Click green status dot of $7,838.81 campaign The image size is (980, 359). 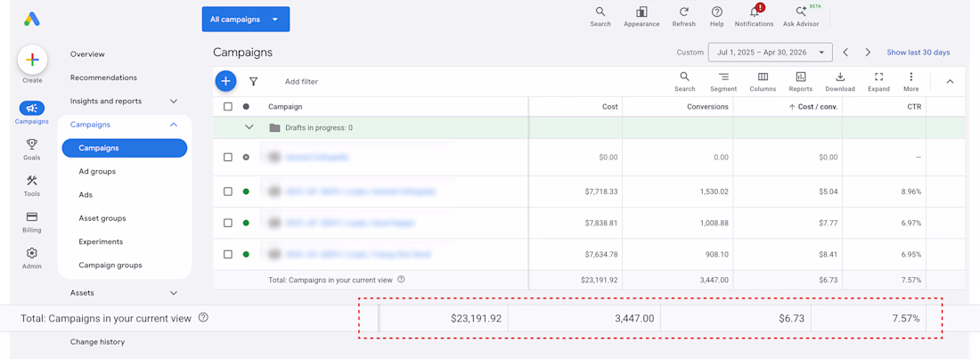[246, 223]
